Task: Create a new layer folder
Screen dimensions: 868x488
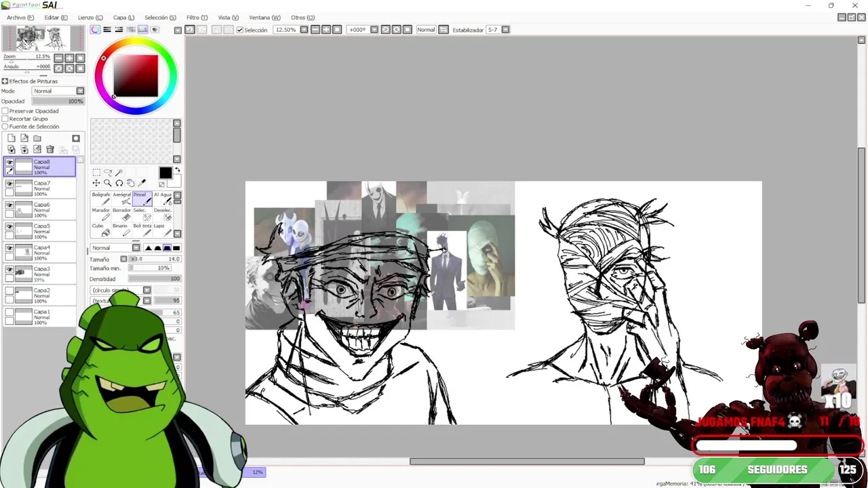Action: coord(37,138)
